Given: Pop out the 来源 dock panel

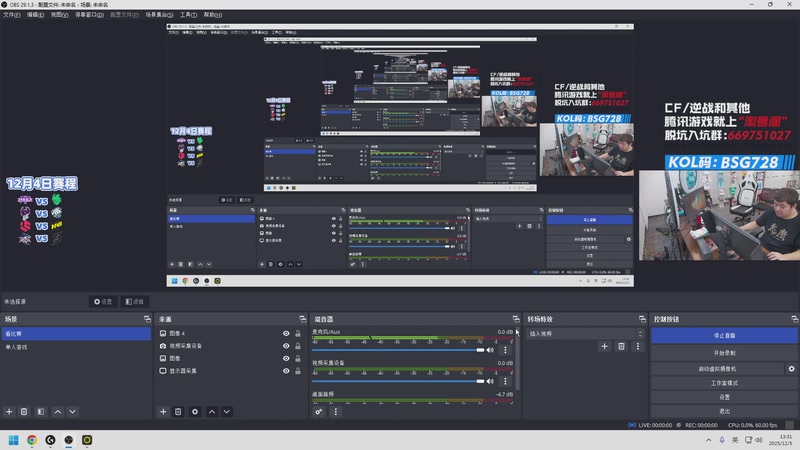Looking at the screenshot, I should pos(303,319).
